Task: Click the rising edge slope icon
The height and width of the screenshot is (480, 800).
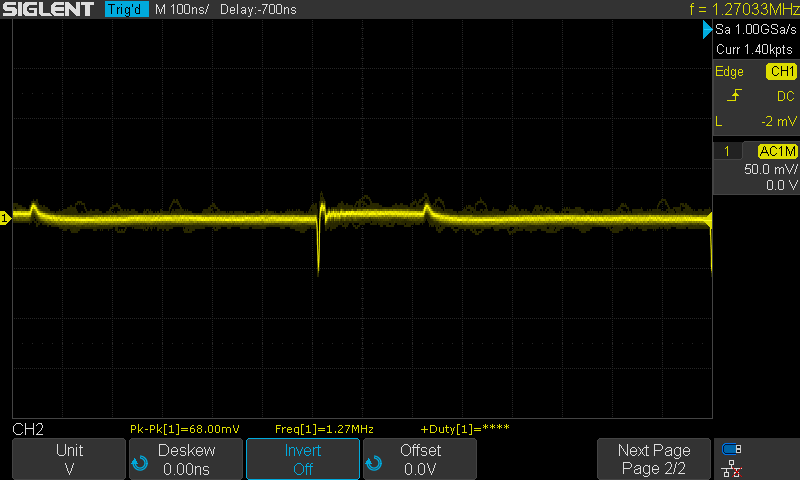Action: [734, 95]
